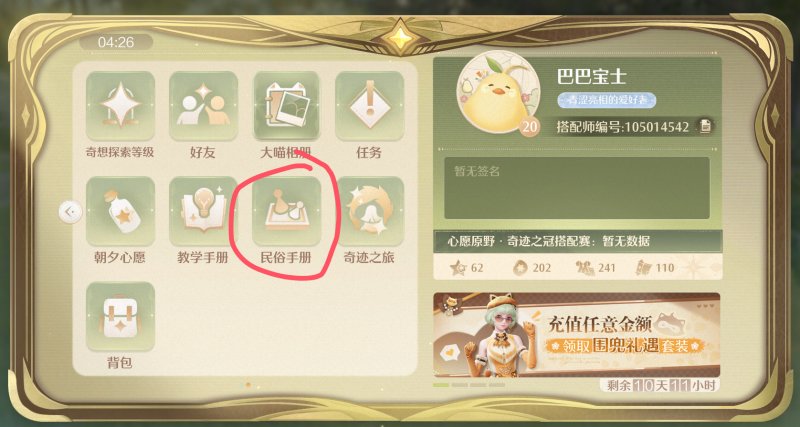Open 奇迹之旅 journey icon
800x427 pixels.
pos(369,211)
